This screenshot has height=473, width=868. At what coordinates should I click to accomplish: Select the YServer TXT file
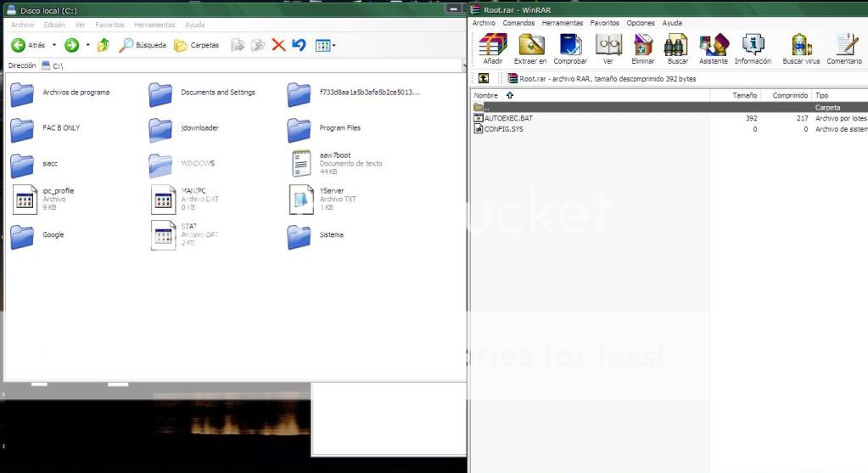(322, 199)
